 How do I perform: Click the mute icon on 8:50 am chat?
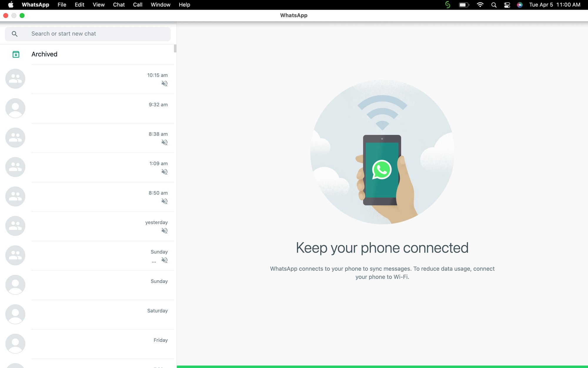pyautogui.click(x=165, y=201)
